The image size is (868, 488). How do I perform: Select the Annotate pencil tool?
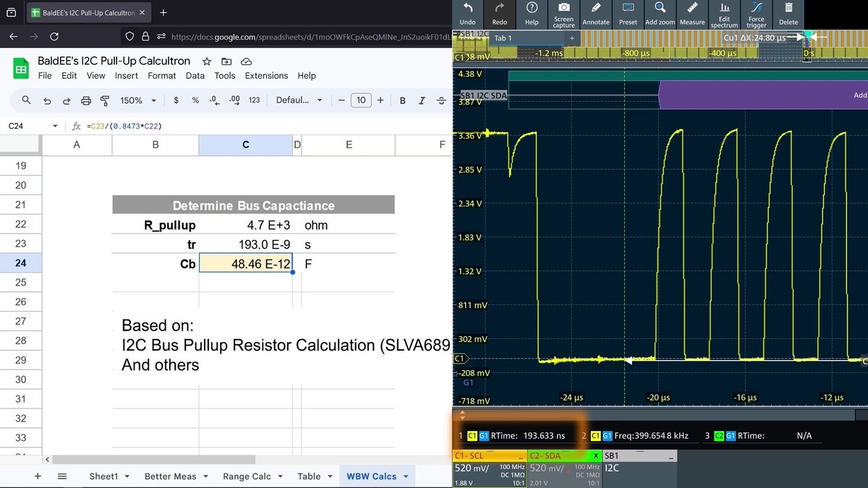coord(596,13)
